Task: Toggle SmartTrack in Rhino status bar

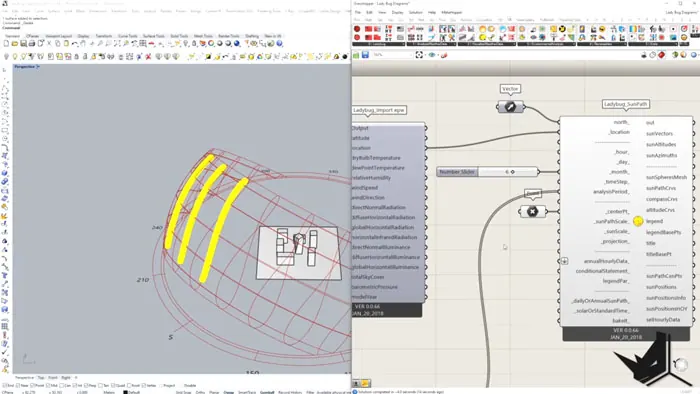Action: coord(247,392)
